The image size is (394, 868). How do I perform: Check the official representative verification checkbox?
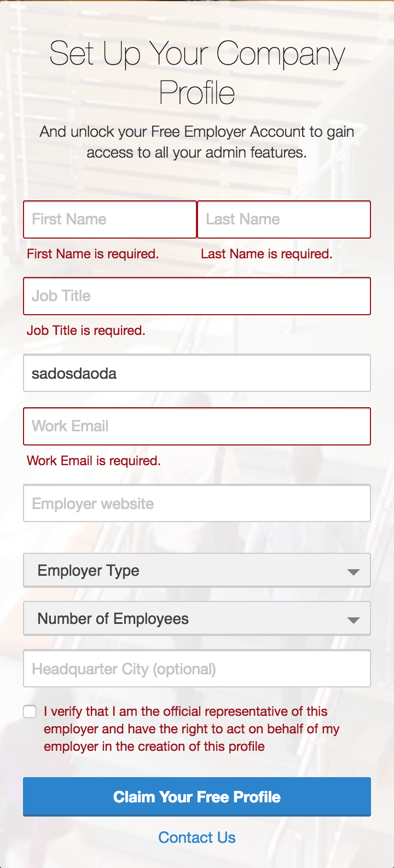(30, 711)
